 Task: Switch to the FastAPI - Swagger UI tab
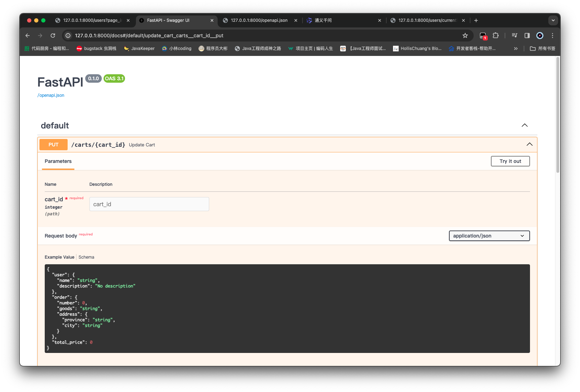coord(176,20)
